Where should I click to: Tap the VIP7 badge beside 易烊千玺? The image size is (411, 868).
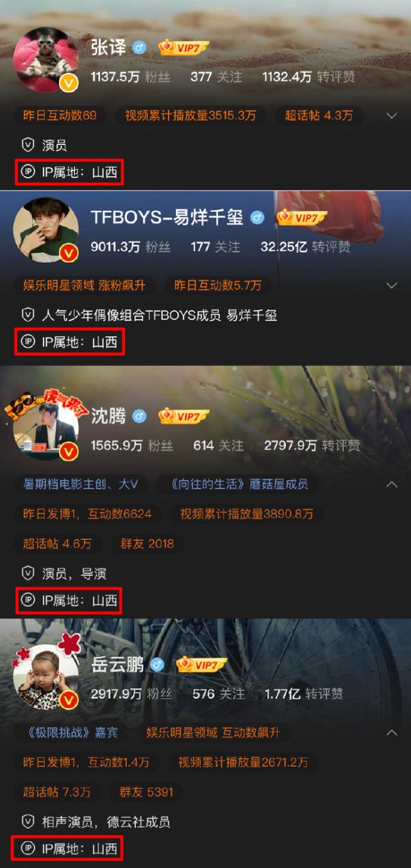coord(302,217)
